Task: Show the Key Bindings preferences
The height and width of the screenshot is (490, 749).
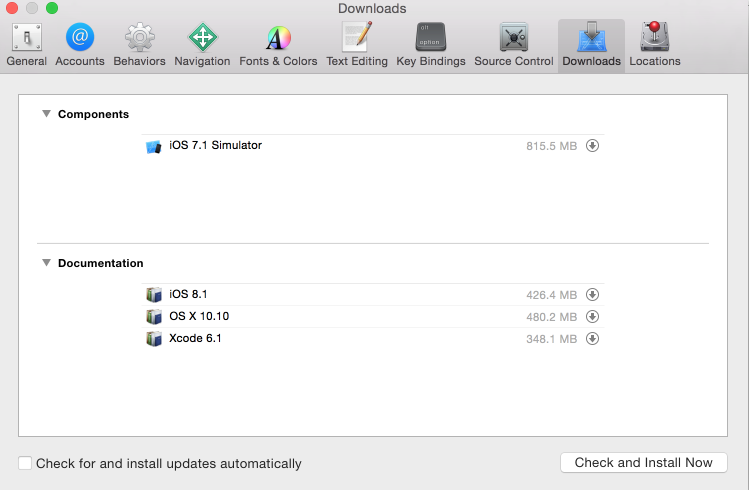Action: [x=431, y=45]
